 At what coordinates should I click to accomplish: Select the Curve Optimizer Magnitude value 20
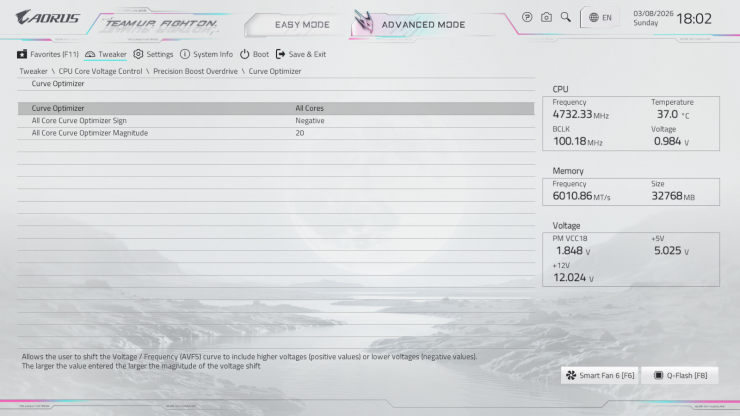[300, 133]
